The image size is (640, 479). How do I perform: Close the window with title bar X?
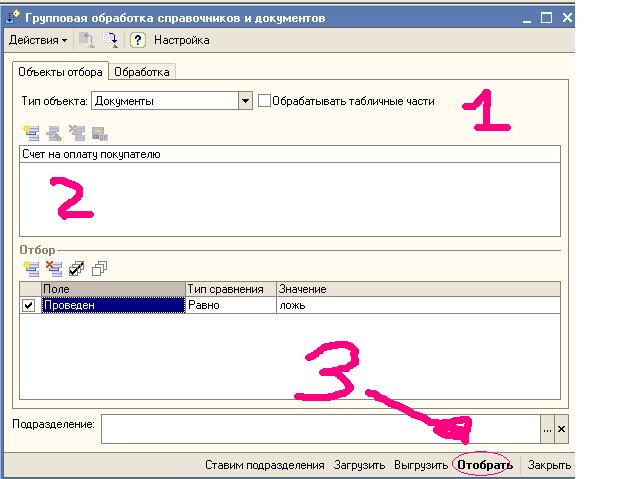567,18
